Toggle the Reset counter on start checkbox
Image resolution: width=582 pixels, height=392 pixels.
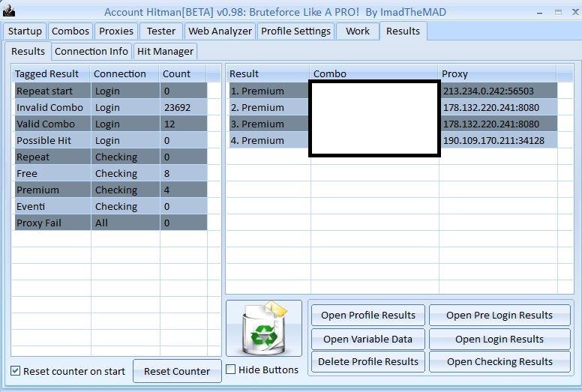pos(16,371)
